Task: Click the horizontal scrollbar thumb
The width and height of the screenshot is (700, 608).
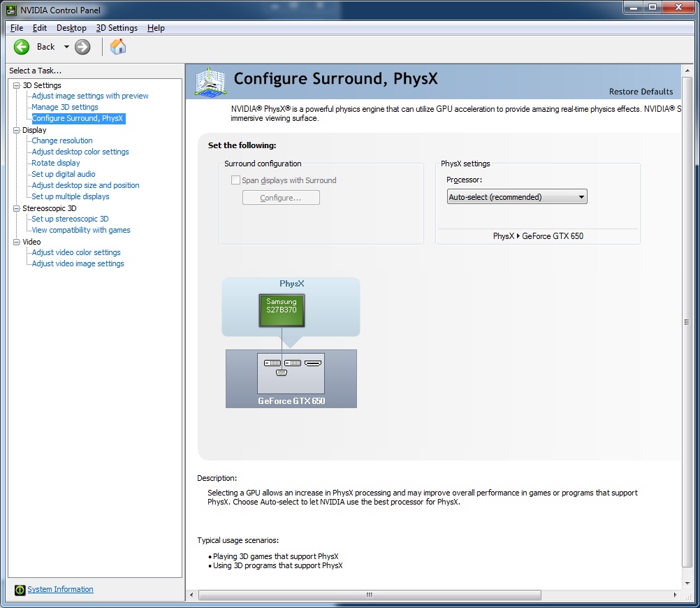Action: click(x=370, y=595)
